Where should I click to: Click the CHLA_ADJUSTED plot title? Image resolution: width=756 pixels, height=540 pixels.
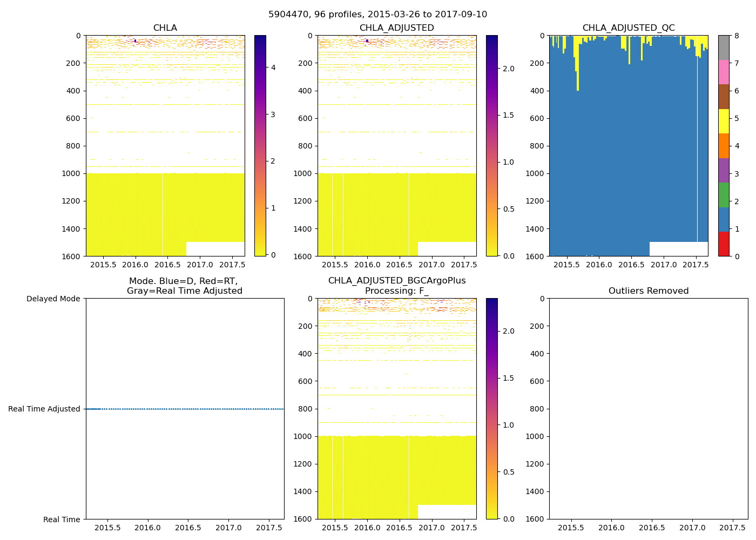396,28
